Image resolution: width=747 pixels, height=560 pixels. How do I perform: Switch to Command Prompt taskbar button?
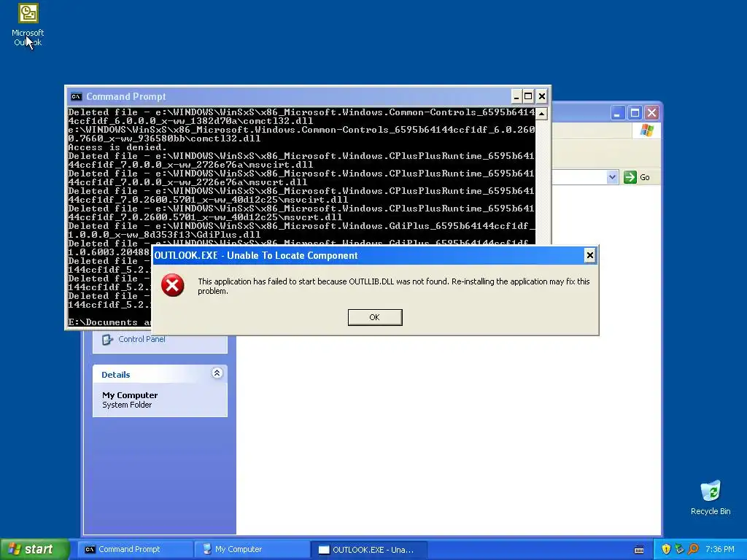(135, 549)
